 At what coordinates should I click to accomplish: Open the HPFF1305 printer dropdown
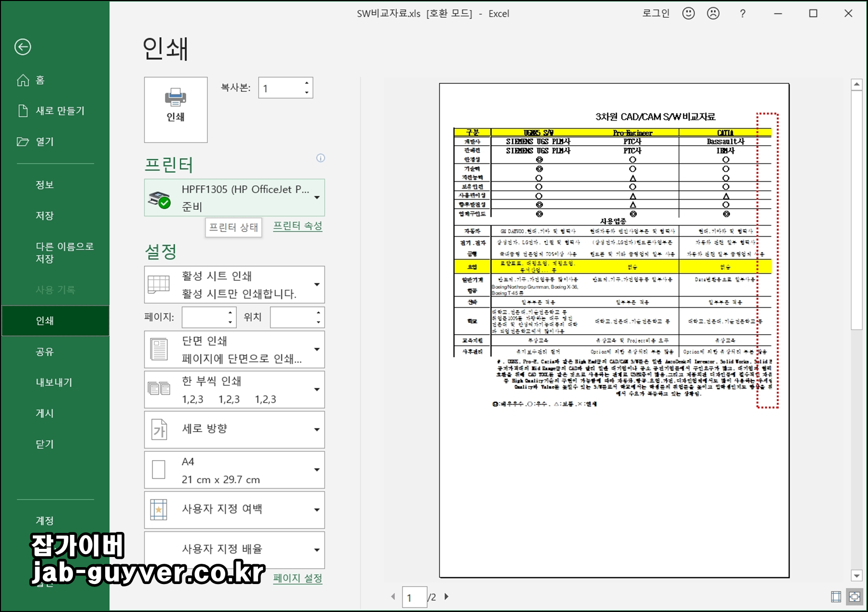[x=234, y=198]
